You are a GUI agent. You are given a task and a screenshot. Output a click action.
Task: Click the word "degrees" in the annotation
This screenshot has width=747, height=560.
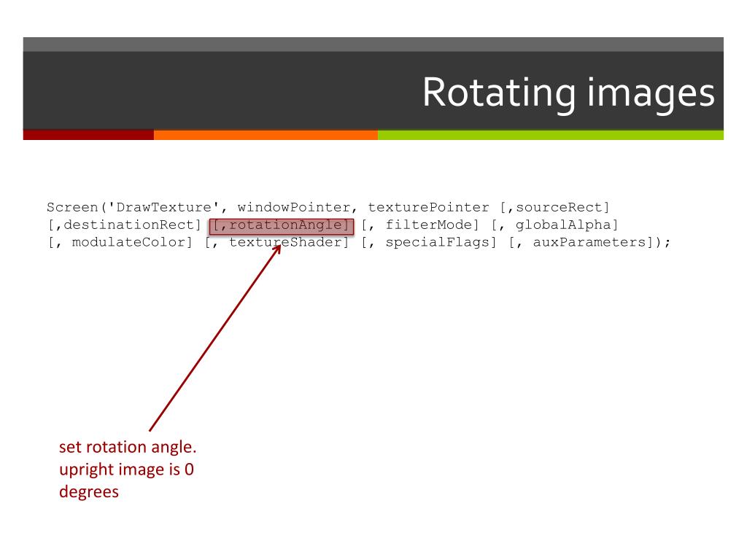[x=88, y=492]
